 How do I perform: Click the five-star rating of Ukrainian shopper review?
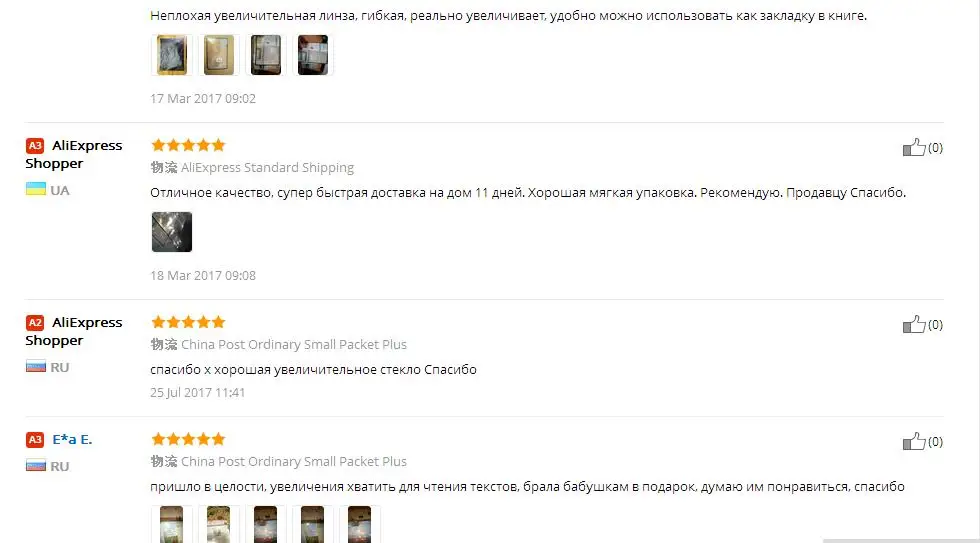pos(188,145)
